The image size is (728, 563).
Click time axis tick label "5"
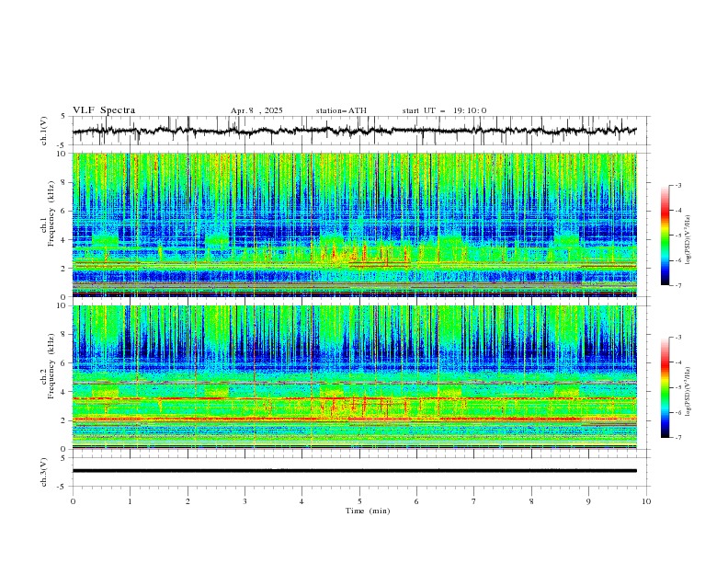(x=359, y=501)
